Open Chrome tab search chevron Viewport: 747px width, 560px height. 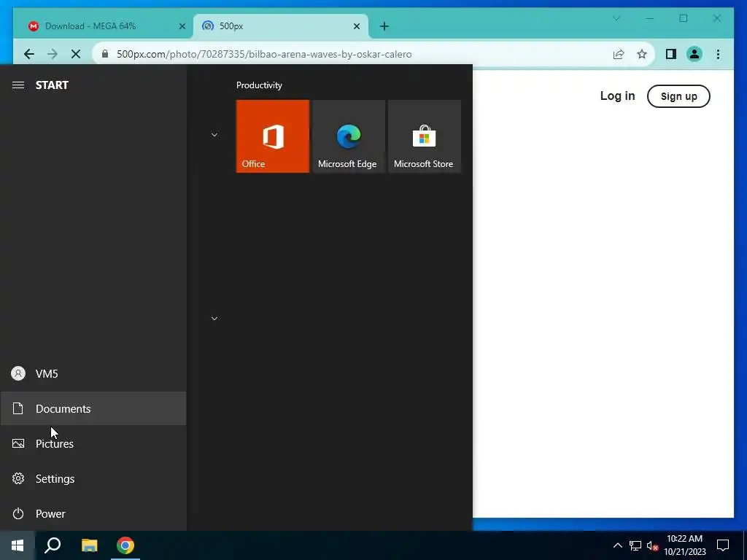(x=616, y=18)
